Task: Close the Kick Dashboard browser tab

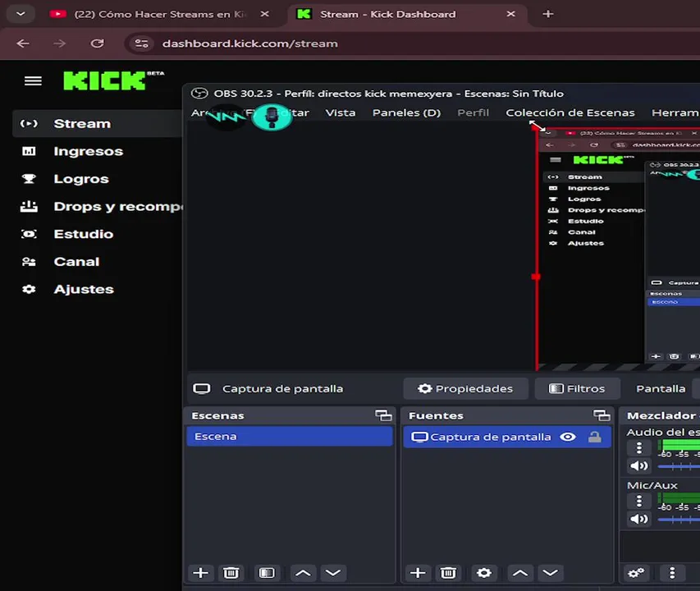Action: coord(511,14)
